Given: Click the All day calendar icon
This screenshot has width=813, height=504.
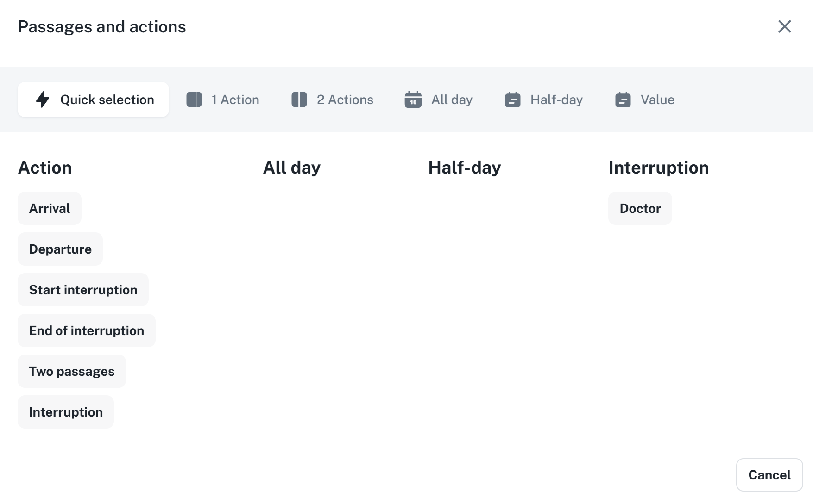Looking at the screenshot, I should pos(413,100).
